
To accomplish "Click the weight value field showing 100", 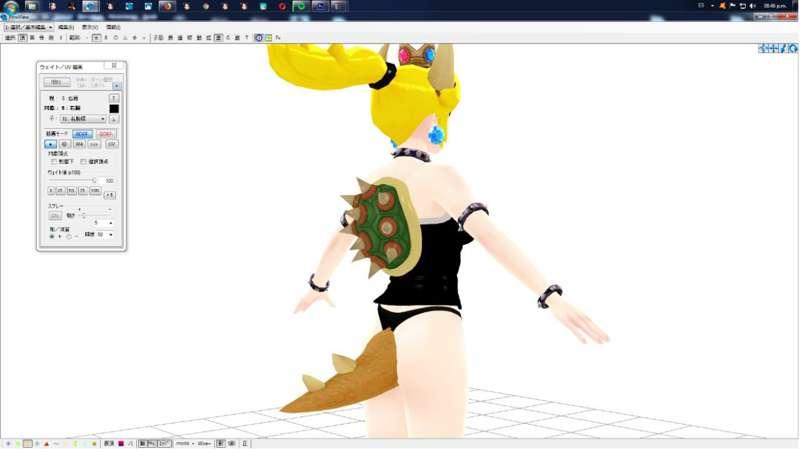I will [x=108, y=181].
